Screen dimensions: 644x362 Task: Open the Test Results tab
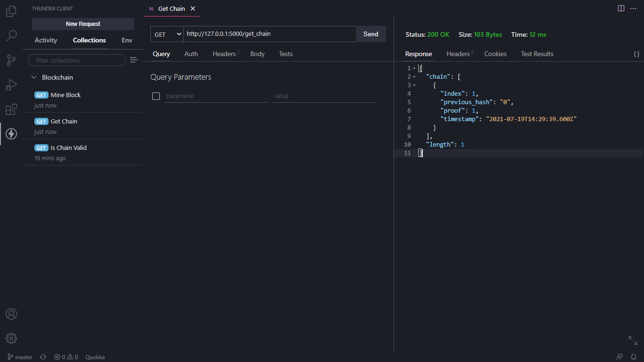click(537, 54)
